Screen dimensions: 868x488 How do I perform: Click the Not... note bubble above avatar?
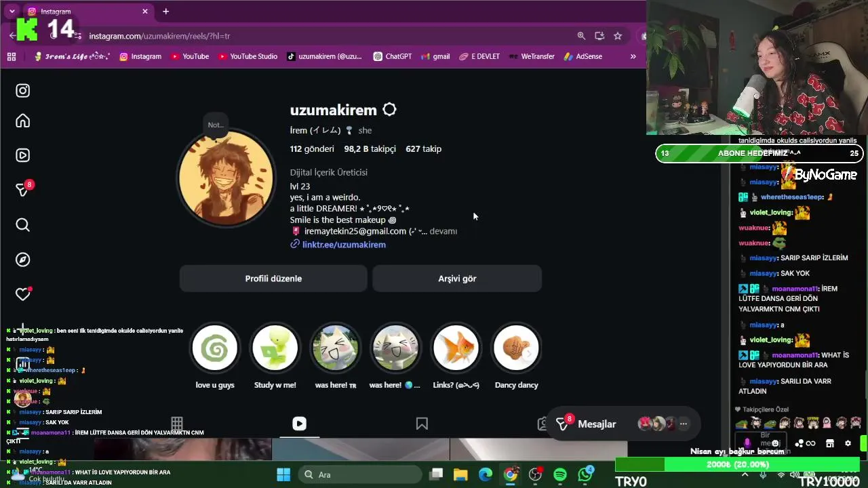(x=216, y=125)
